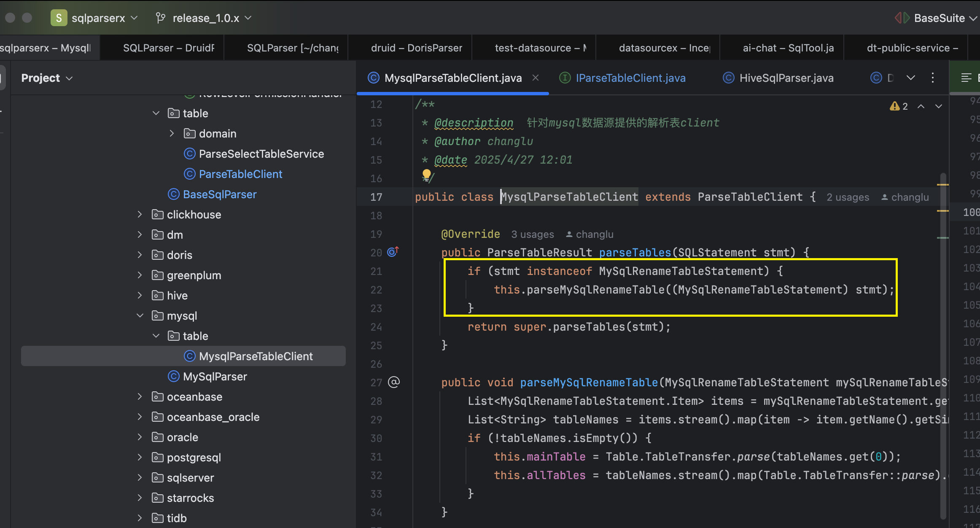
Task: Open the IParseTableClient.java editor tab
Action: (622, 78)
